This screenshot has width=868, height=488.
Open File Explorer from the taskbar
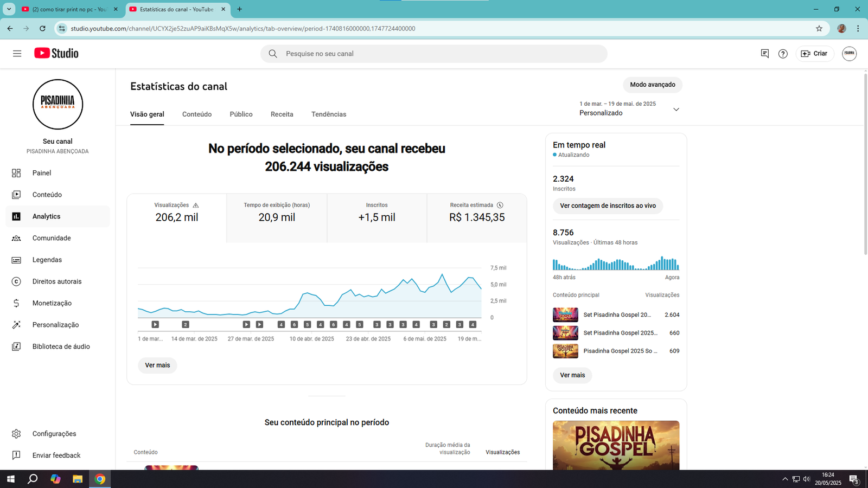[x=78, y=479]
